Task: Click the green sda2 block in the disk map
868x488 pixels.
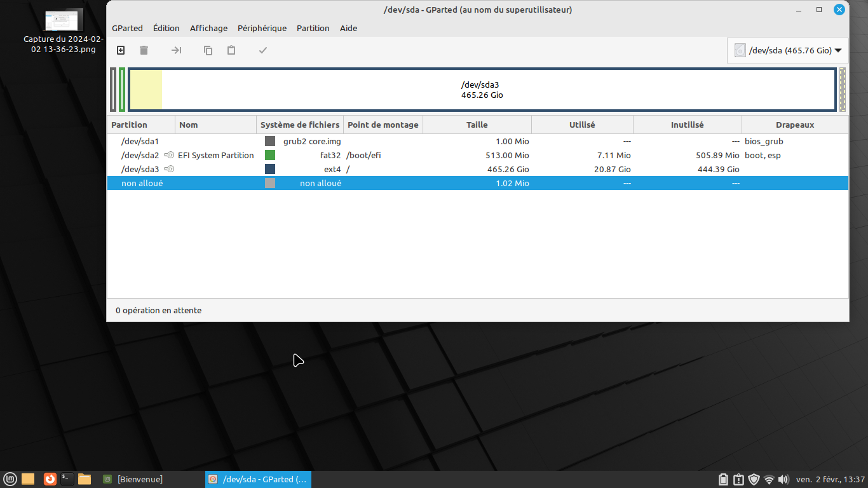Action: [x=122, y=90]
